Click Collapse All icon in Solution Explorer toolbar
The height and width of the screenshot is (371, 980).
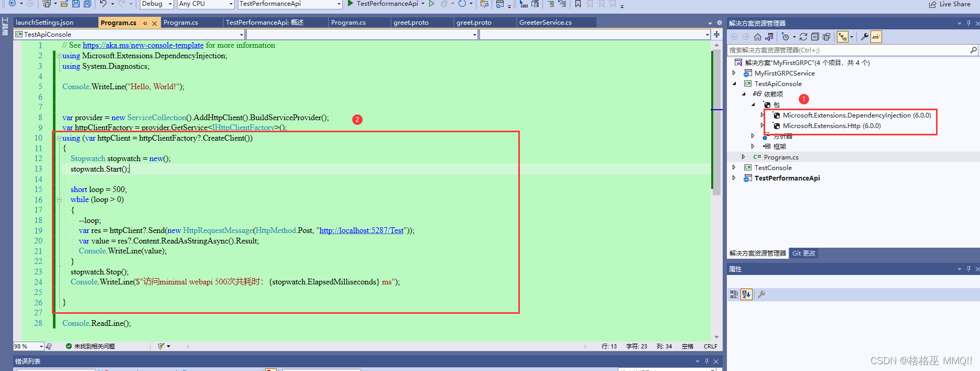[x=815, y=37]
